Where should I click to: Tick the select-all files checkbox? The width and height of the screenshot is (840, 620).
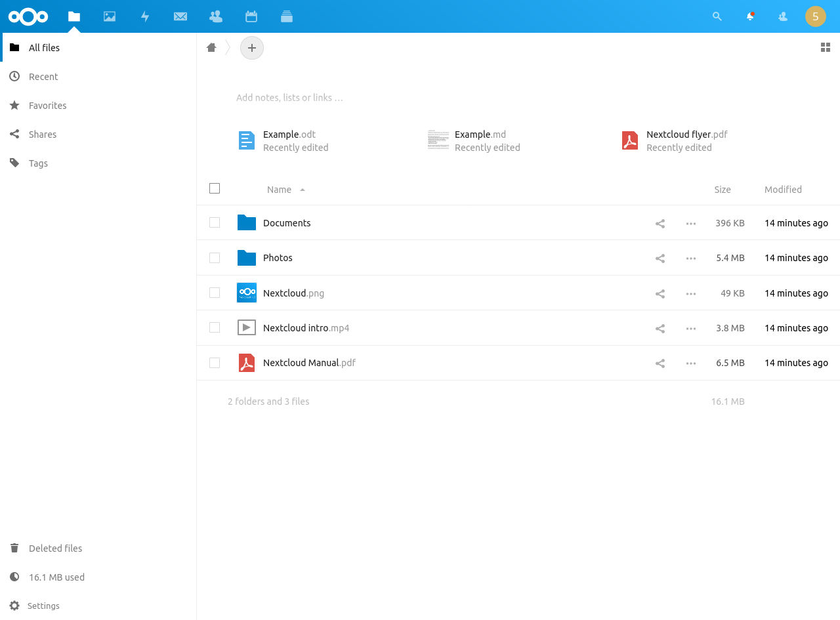215,188
